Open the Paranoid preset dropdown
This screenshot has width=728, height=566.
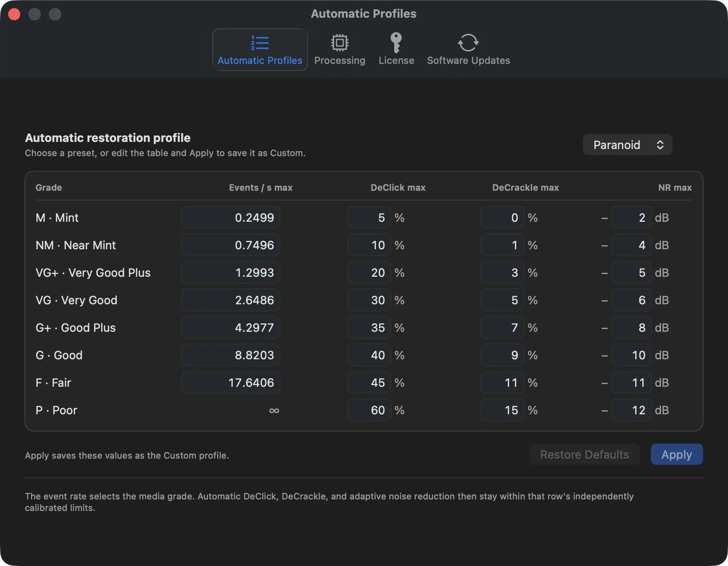(x=627, y=145)
